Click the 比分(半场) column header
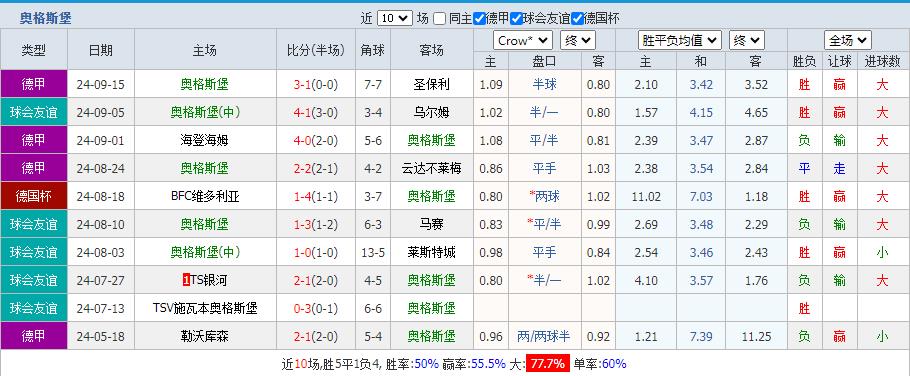The image size is (910, 376). pos(316,50)
